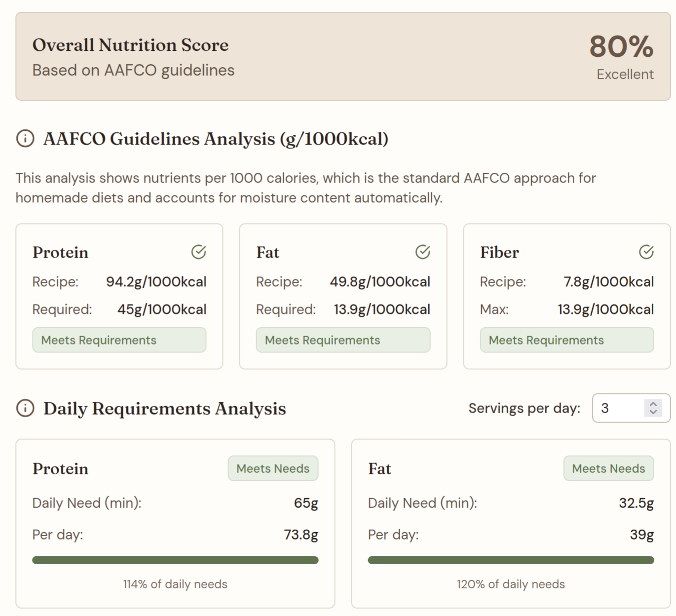Click the Meets Needs badge on Protein daily card
The image size is (676, 616).
[x=273, y=468]
